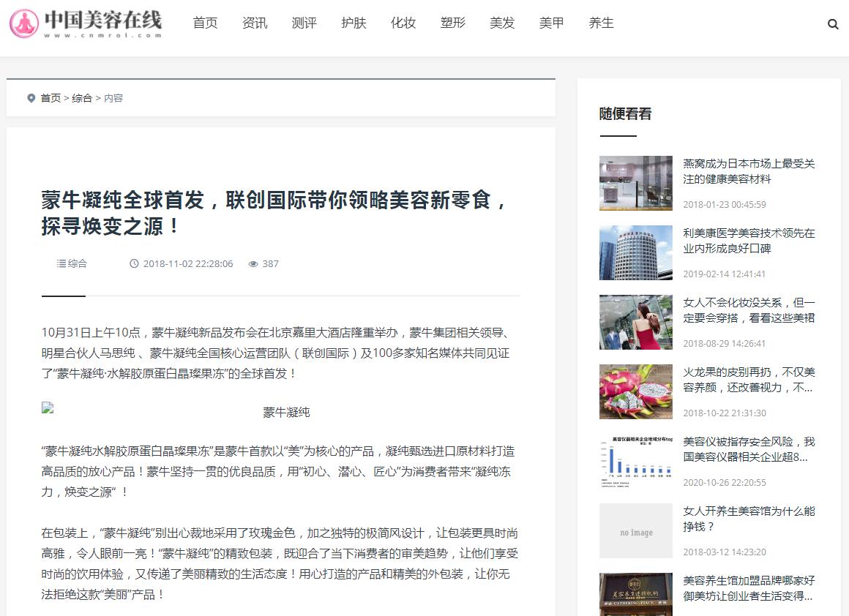Image resolution: width=849 pixels, height=616 pixels.
Task: Open the search magnifier icon
Action: tap(833, 24)
